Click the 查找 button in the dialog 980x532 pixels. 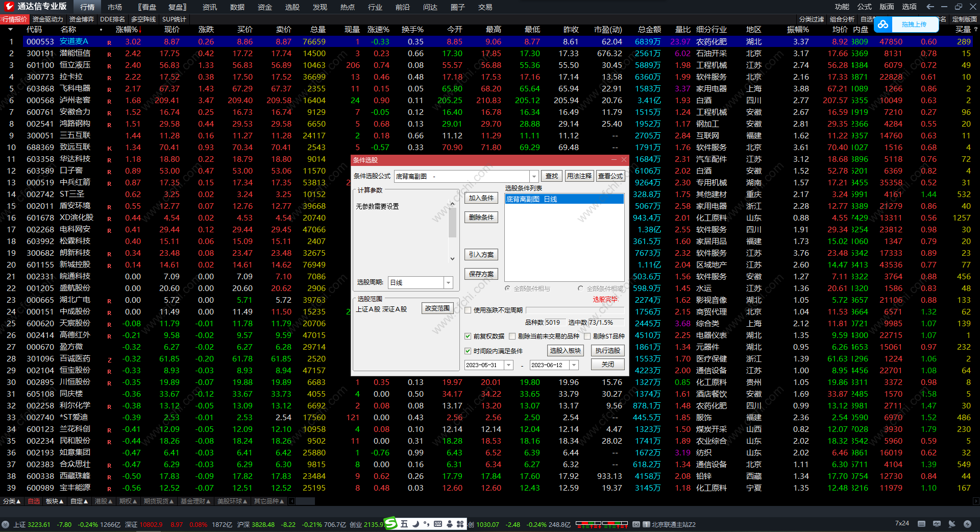[552, 176]
